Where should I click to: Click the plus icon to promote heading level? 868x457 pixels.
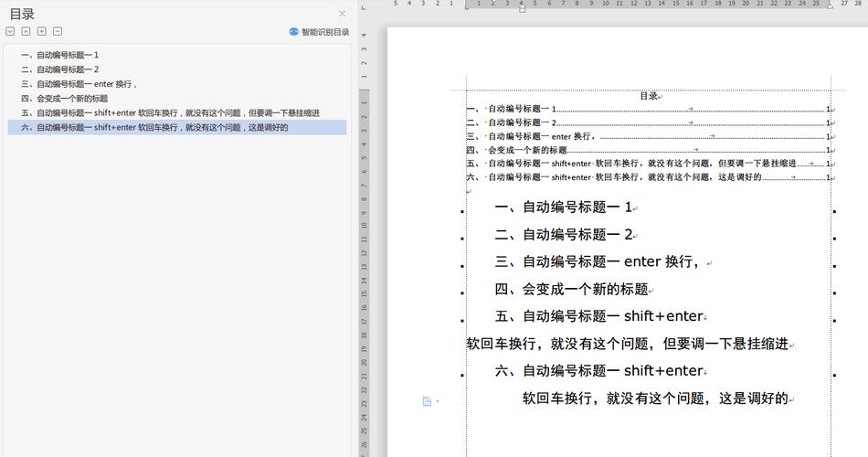point(41,32)
